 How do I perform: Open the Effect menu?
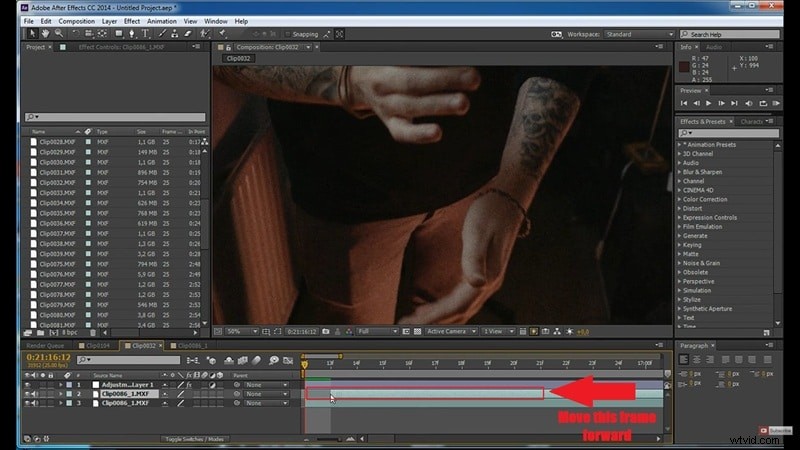click(x=132, y=21)
